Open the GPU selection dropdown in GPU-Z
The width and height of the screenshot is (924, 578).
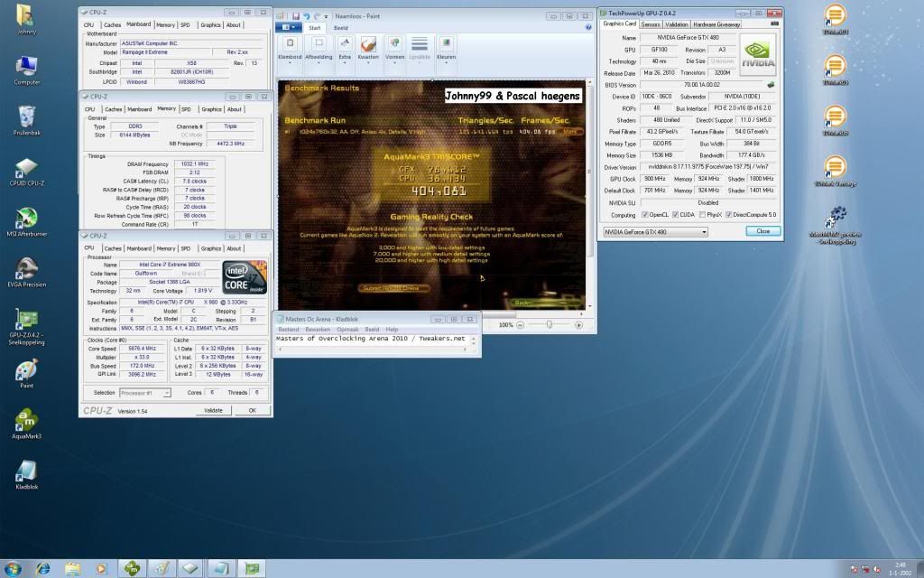click(655, 232)
